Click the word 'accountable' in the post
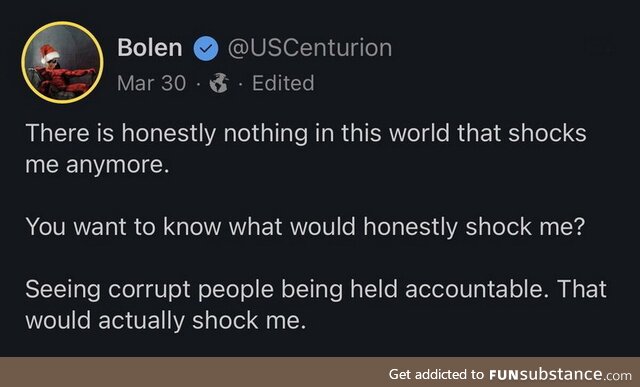 pos(475,289)
